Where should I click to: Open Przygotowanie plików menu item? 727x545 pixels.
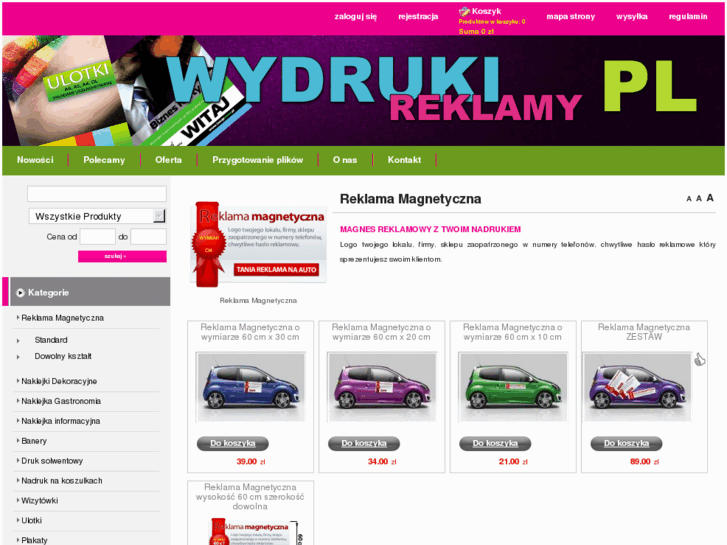point(258,160)
